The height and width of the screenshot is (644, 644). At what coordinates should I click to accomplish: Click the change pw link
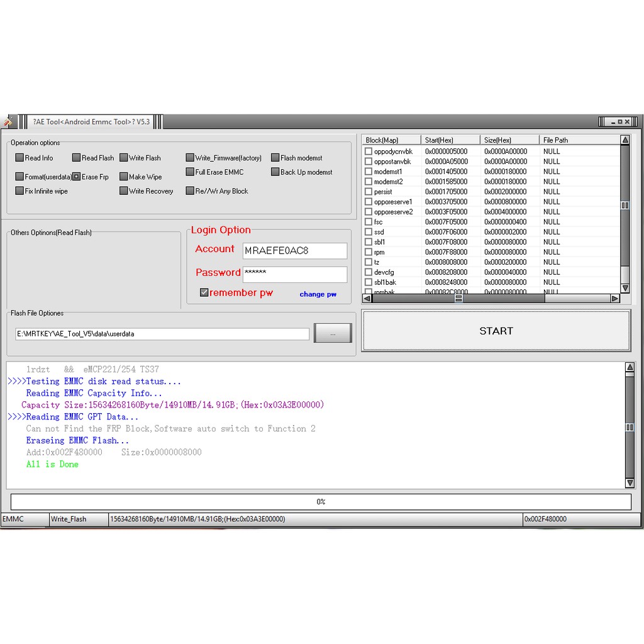(x=318, y=294)
